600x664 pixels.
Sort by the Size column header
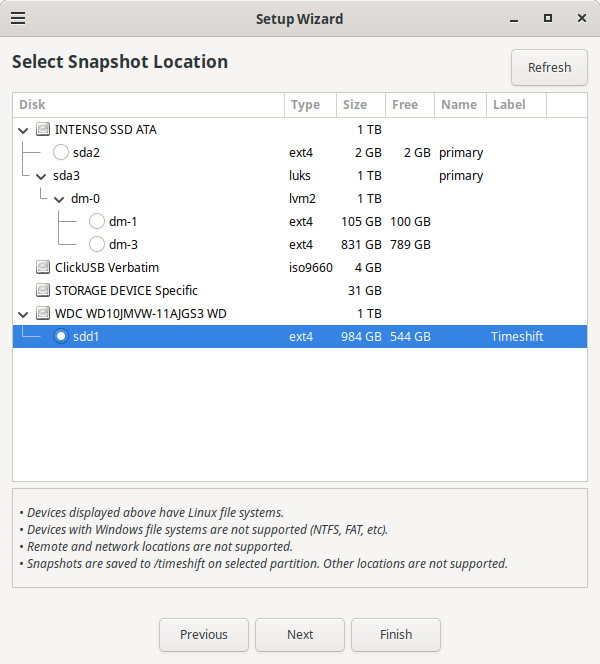pos(361,105)
